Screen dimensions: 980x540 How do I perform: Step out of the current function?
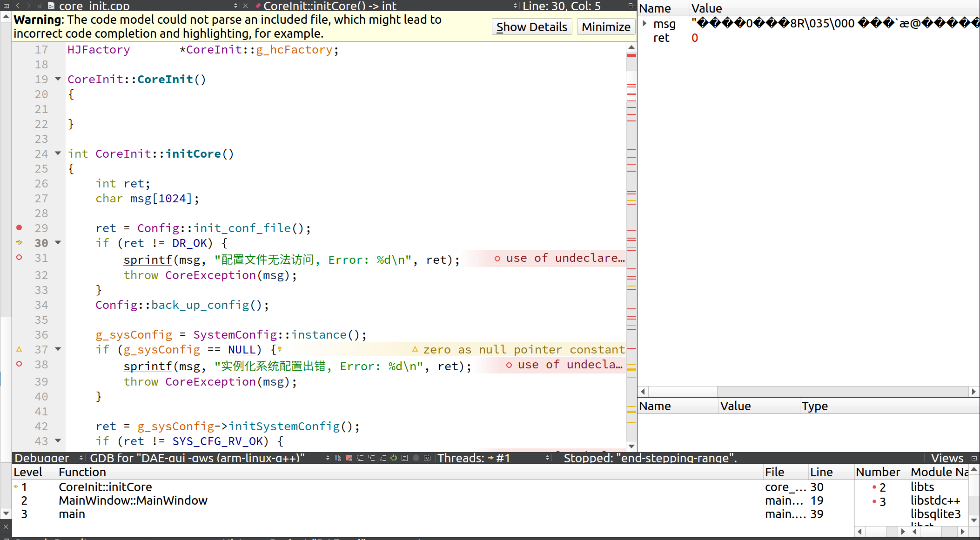pos(383,458)
